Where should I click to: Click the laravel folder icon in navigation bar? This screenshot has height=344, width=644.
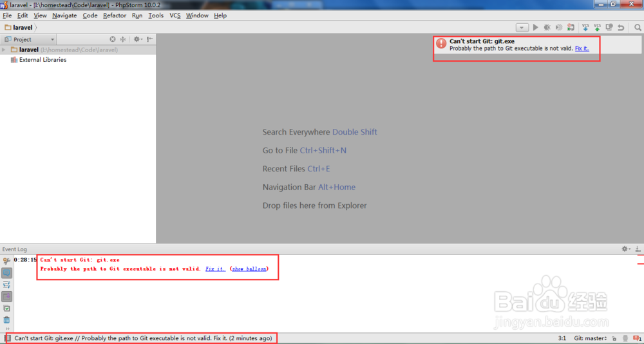click(x=8, y=28)
